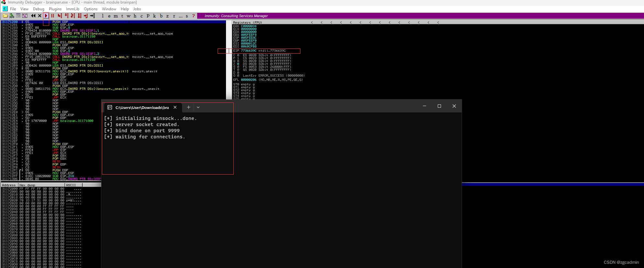Open the File menu
644x268 pixels.
click(13, 9)
